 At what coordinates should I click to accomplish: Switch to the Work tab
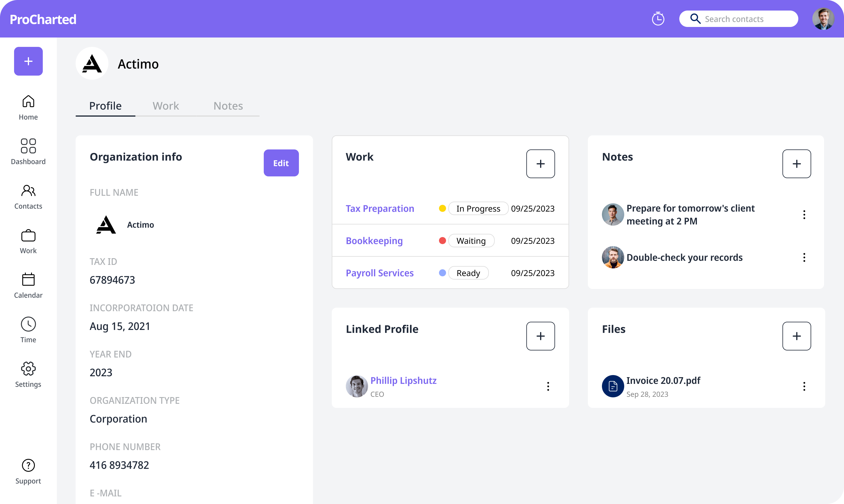[166, 105]
